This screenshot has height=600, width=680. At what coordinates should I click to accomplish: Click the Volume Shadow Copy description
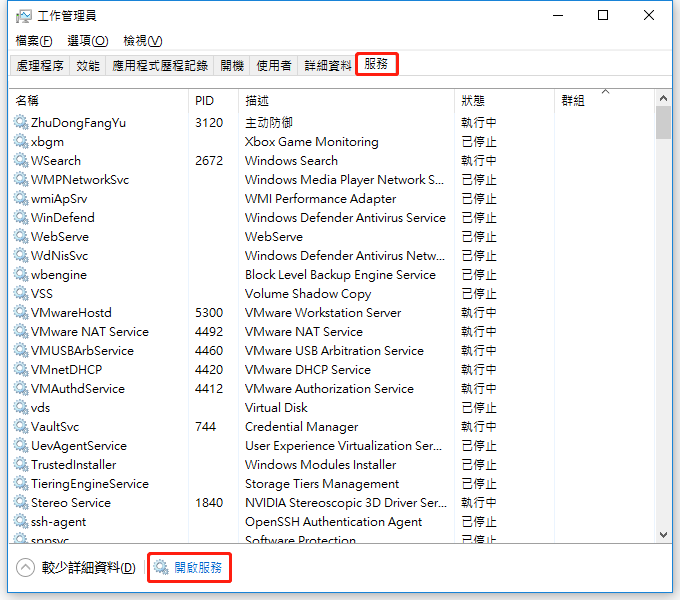click(308, 294)
